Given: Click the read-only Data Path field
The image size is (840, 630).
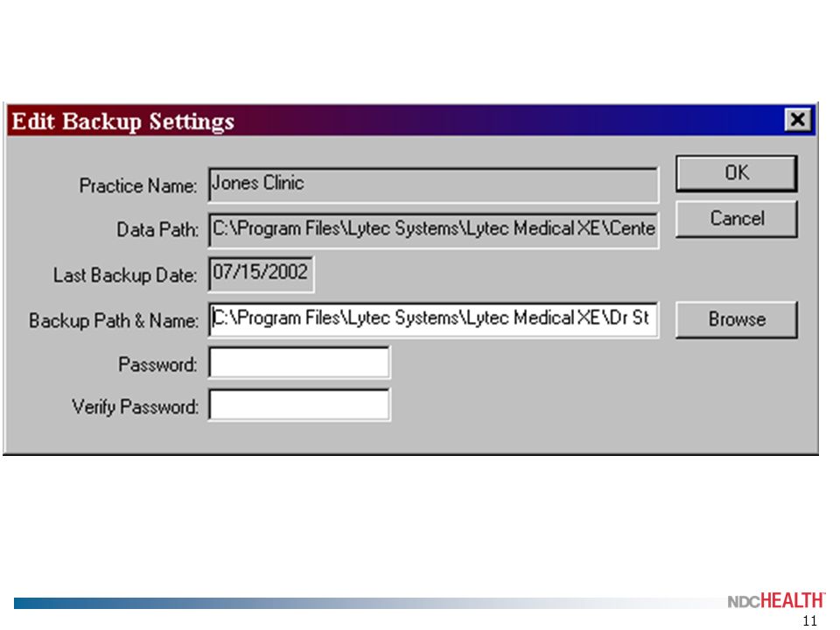Looking at the screenshot, I should pyautogui.click(x=433, y=230).
